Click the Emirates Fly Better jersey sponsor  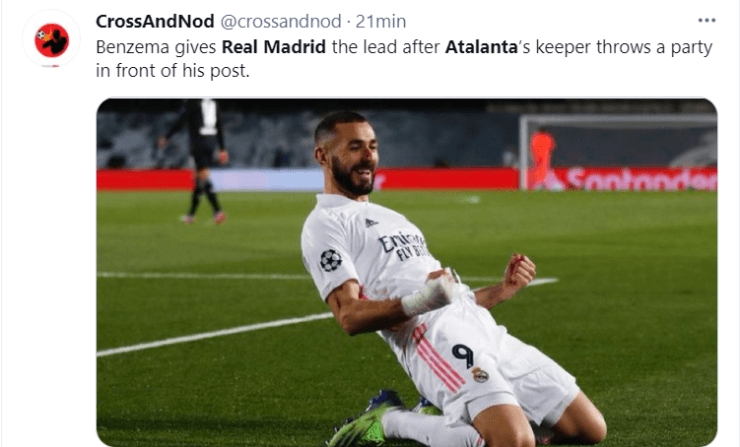404,246
